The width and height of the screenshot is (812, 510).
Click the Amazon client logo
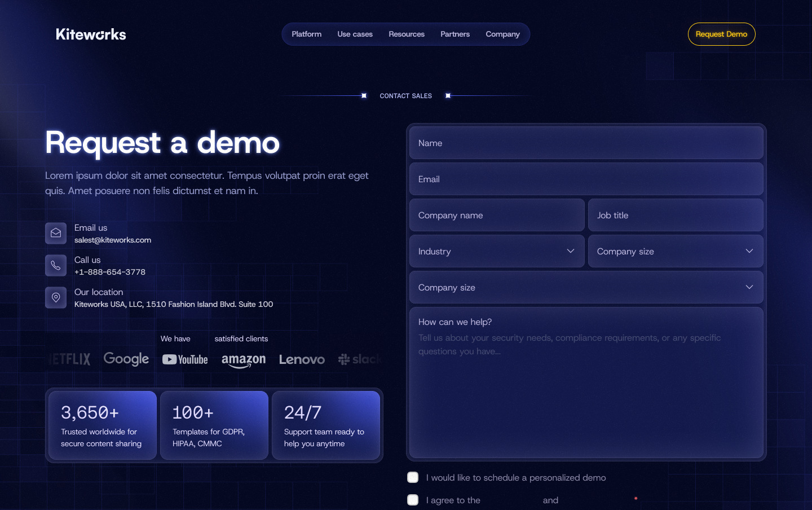click(x=244, y=360)
